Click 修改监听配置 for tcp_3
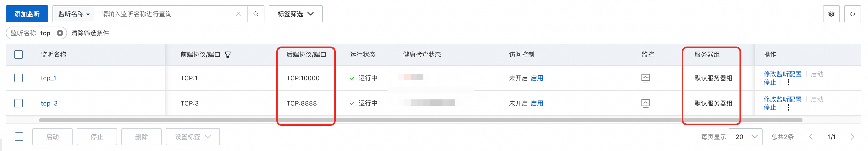This screenshot has height=151, width=868. click(x=782, y=99)
